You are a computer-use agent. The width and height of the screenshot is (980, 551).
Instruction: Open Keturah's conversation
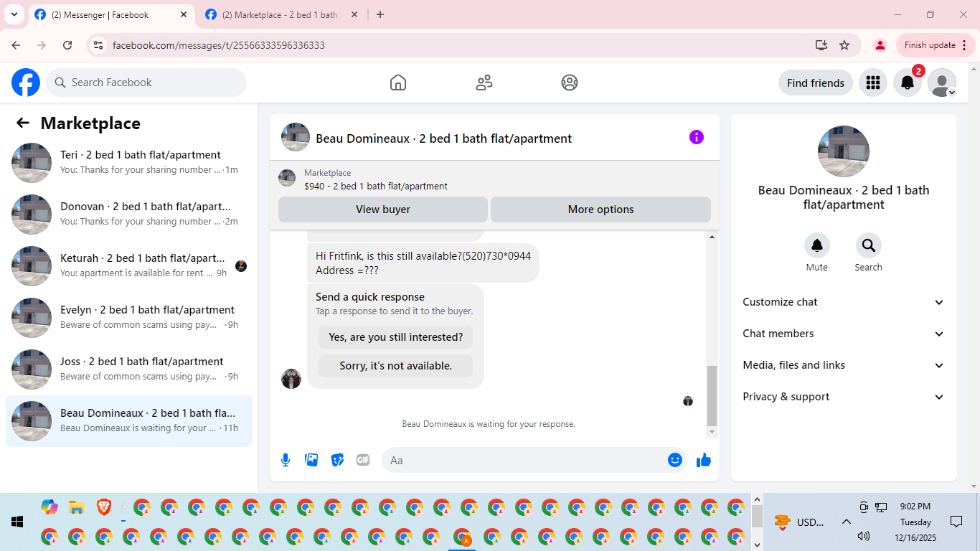click(129, 266)
